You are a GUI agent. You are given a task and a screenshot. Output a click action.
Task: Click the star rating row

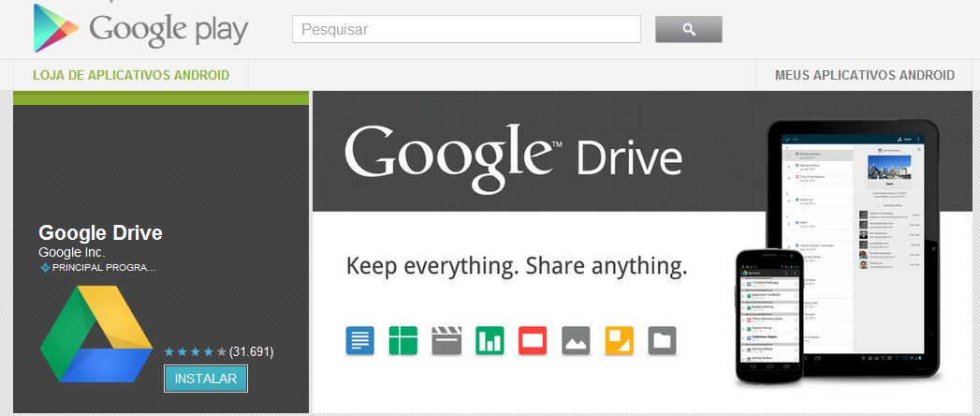click(195, 352)
